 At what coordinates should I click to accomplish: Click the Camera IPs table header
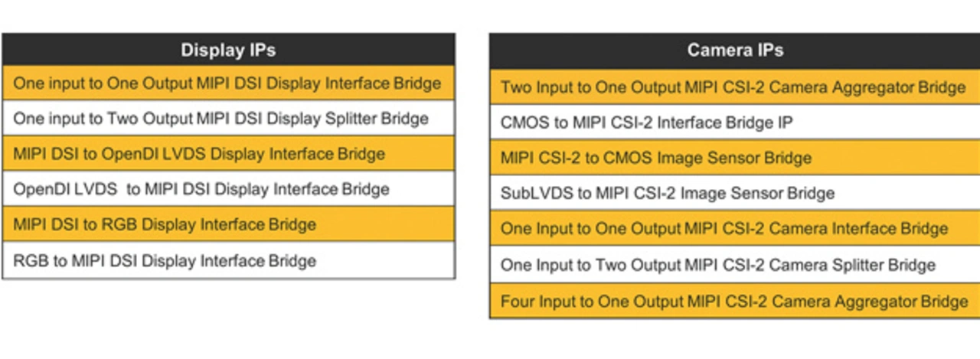(734, 51)
